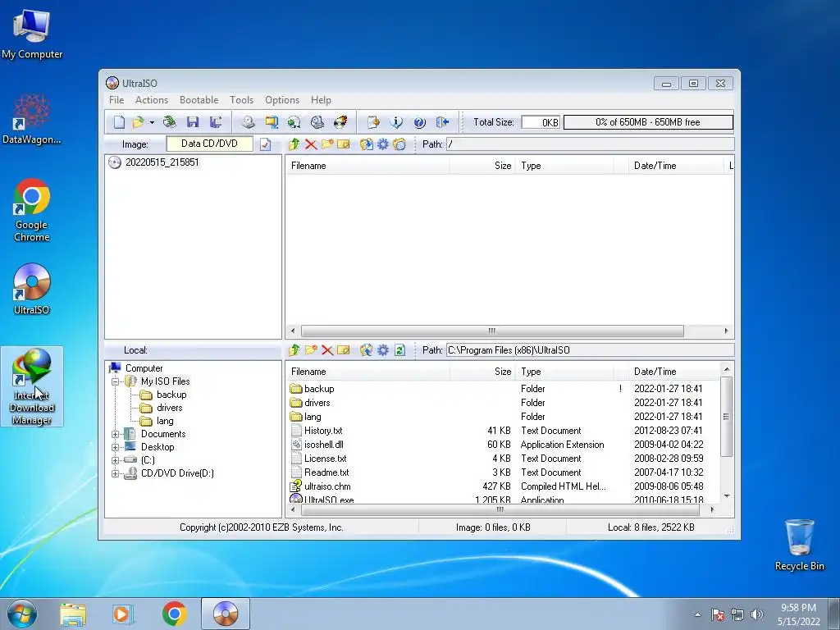Click the boot-info checkmark icon beside Data CD/DVD
The image size is (840, 630).
click(266, 144)
